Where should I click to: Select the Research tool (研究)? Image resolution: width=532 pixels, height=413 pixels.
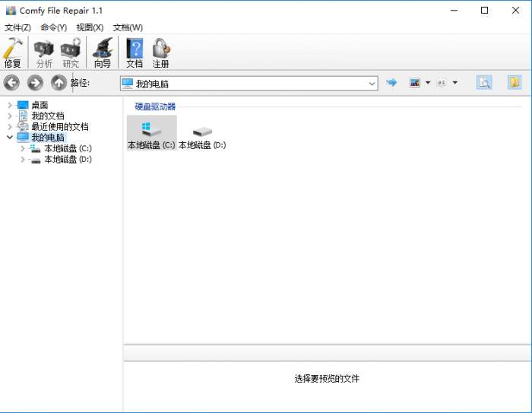click(x=71, y=52)
